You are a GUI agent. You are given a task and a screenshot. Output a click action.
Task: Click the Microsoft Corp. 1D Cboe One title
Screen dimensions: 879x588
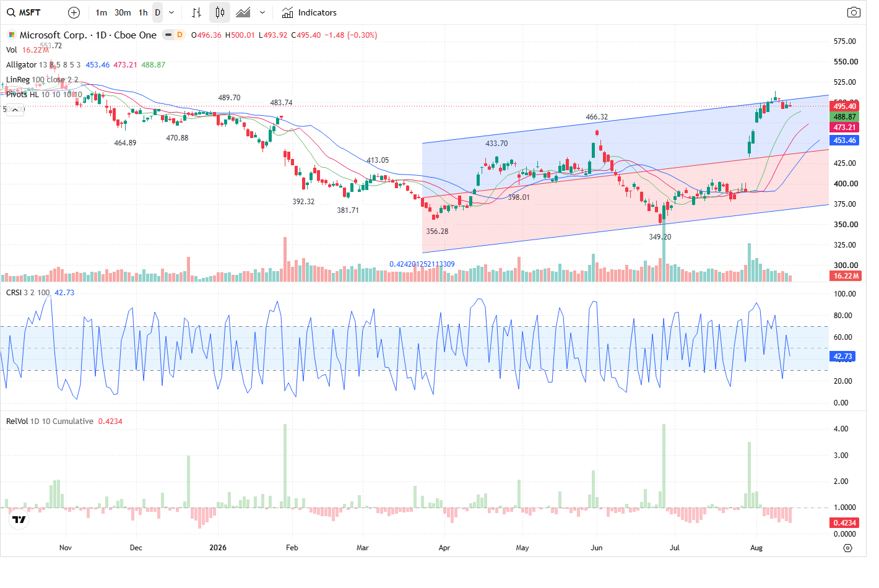[88, 35]
